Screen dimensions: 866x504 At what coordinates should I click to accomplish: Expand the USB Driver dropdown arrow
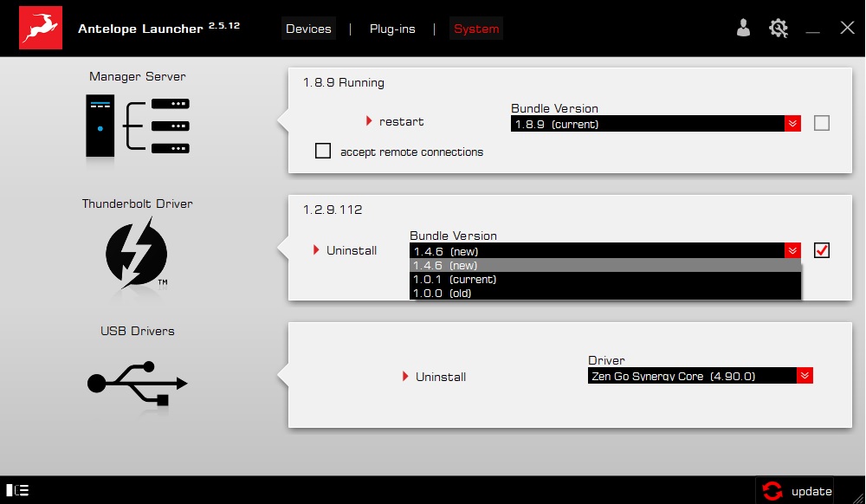point(805,376)
